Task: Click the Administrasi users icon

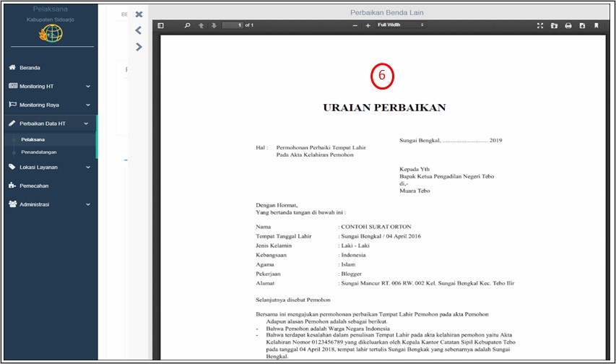Action: click(x=12, y=204)
